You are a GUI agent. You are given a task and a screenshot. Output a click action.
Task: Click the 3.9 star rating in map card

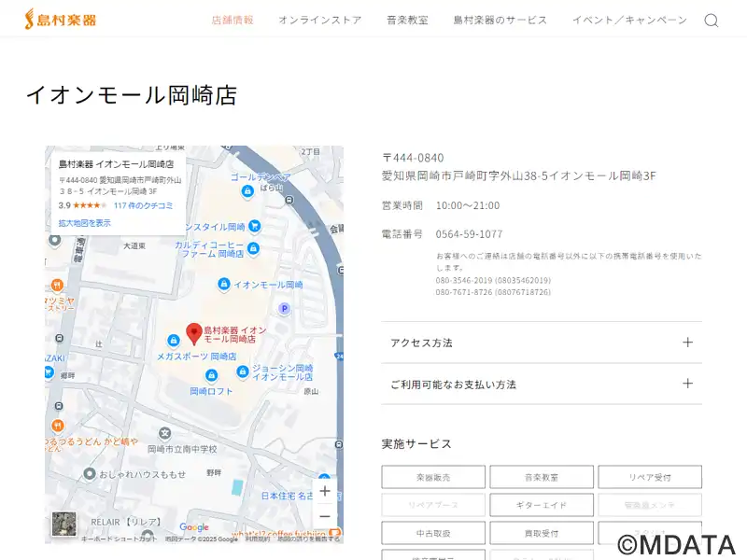click(x=82, y=205)
